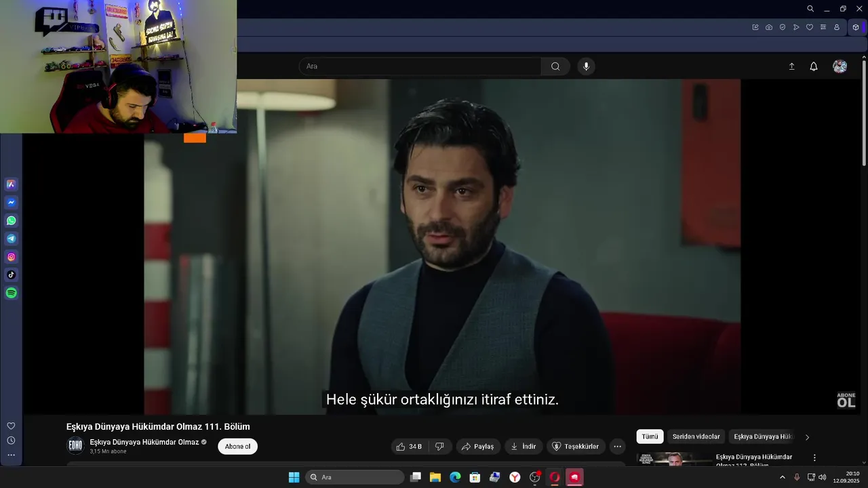Click the tray microphone icon

[x=797, y=477]
